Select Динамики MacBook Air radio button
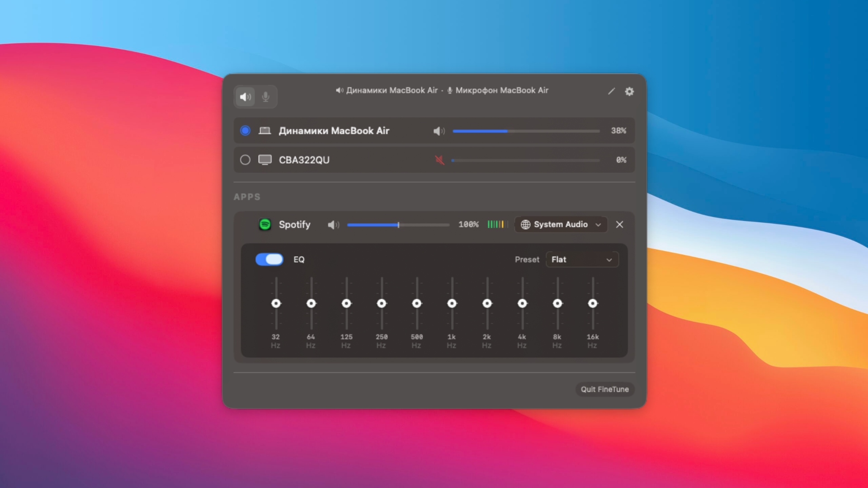The width and height of the screenshot is (868, 488). coord(245,131)
